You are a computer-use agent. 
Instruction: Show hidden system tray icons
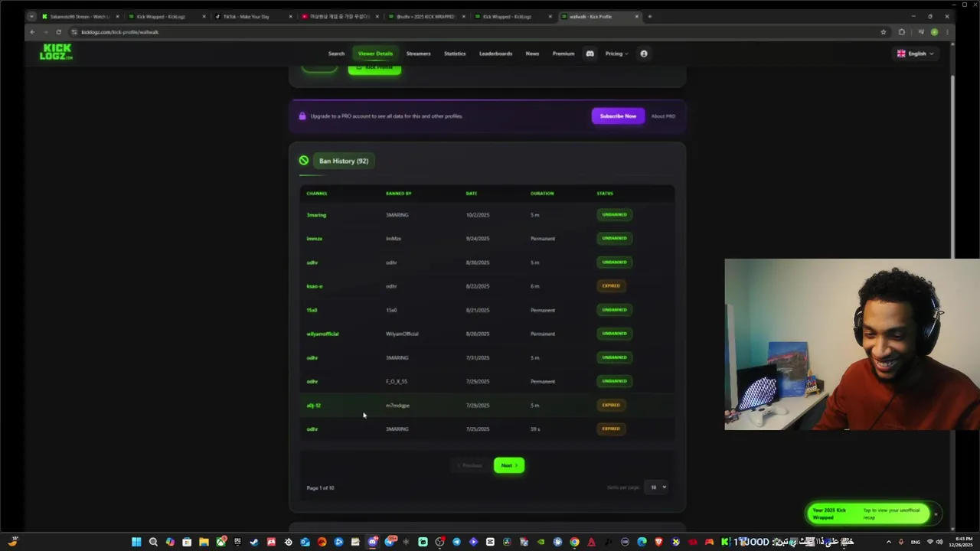point(889,542)
